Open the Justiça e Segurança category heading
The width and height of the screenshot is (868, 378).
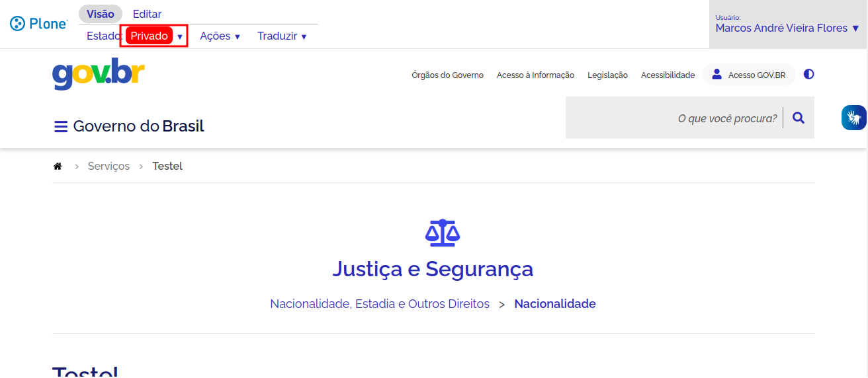(x=433, y=269)
